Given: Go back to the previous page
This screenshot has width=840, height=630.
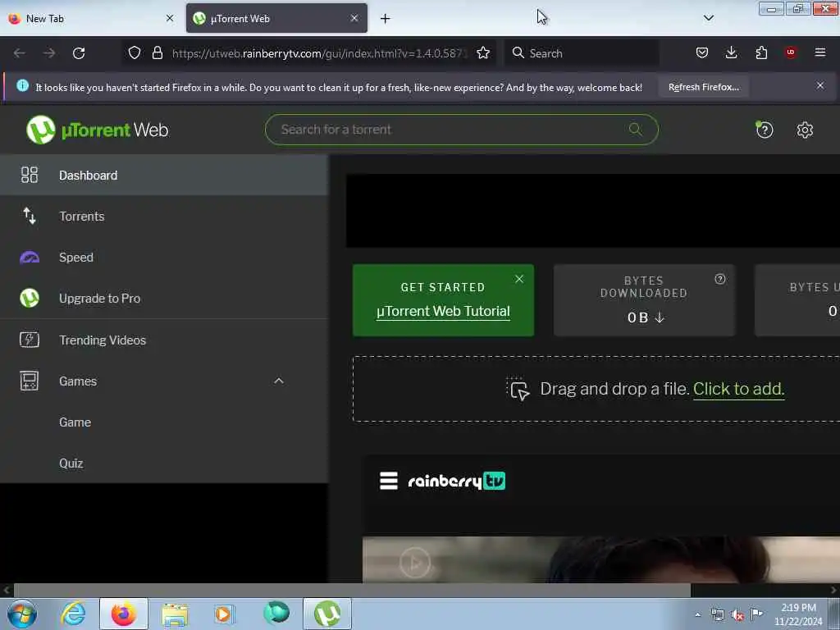Looking at the screenshot, I should click(20, 53).
